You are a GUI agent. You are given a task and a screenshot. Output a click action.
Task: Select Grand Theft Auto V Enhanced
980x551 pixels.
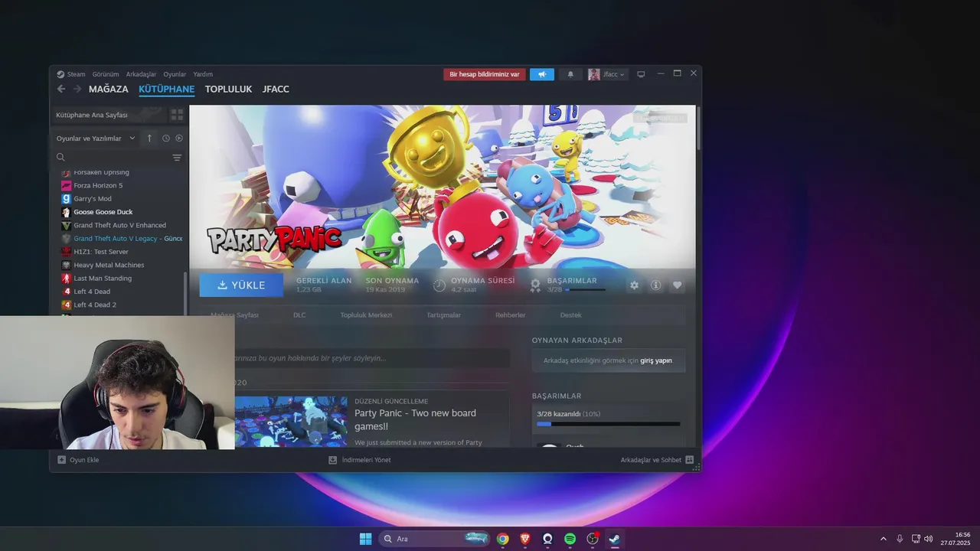(x=120, y=225)
